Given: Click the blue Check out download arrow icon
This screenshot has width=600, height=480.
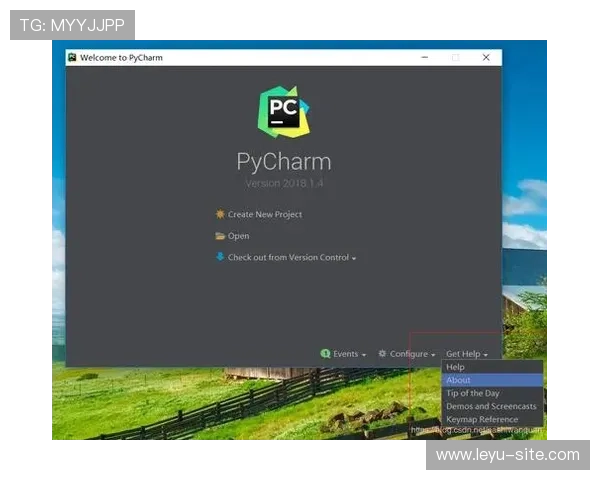Looking at the screenshot, I should pyautogui.click(x=220, y=256).
